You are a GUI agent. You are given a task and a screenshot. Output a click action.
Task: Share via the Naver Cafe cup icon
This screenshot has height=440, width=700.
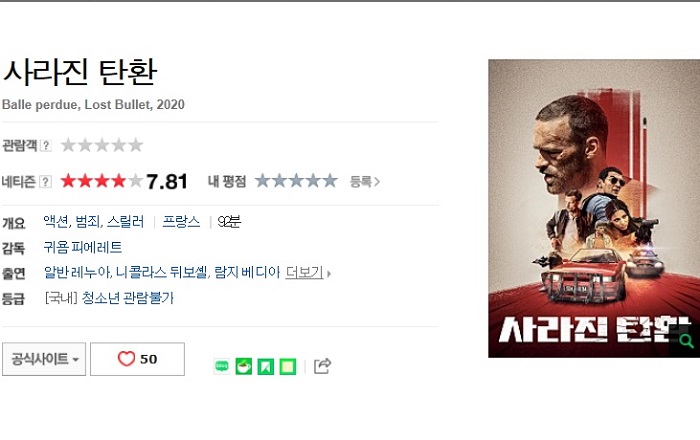tap(244, 366)
